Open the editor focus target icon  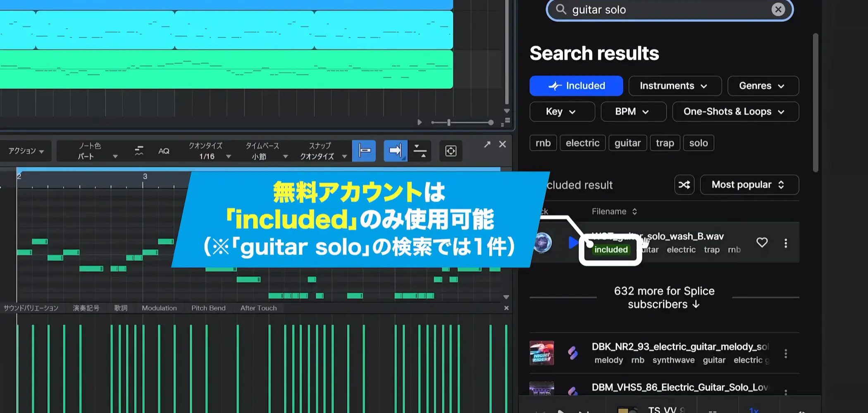tap(451, 151)
